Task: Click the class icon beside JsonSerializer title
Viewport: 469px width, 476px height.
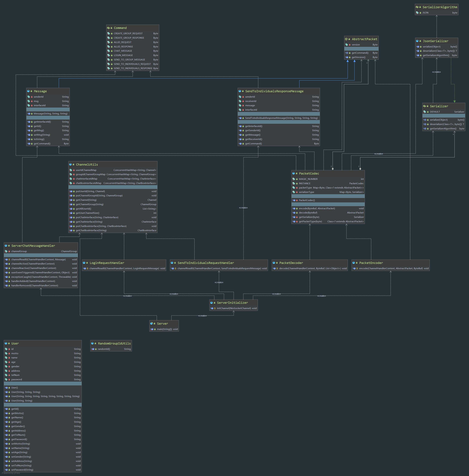Action: [x=417, y=41]
